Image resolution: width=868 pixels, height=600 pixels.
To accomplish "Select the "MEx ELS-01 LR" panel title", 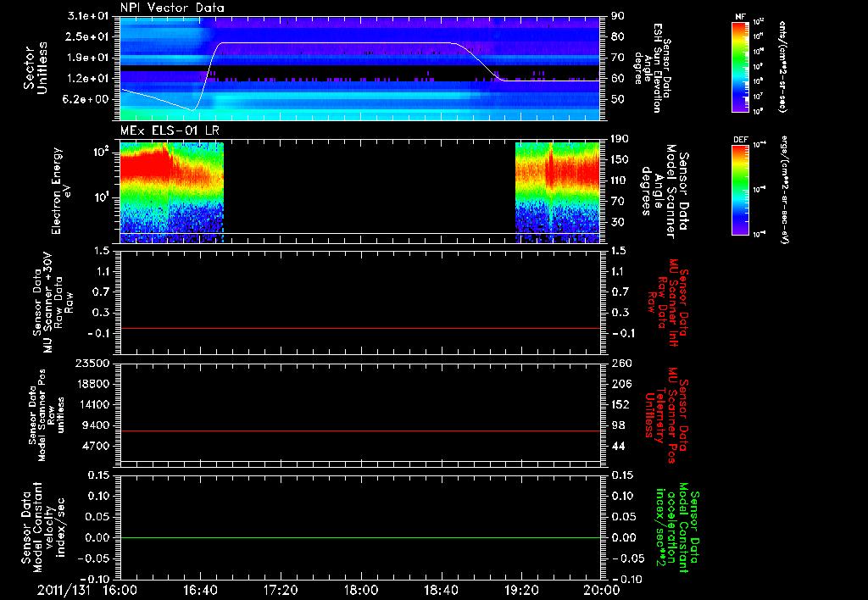I will 169,131.
